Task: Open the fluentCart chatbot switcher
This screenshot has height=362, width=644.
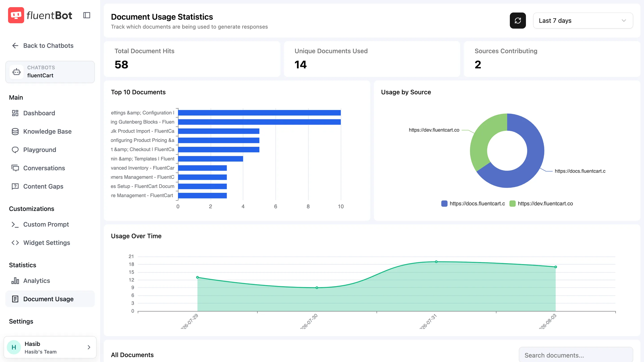Action: pos(50,72)
